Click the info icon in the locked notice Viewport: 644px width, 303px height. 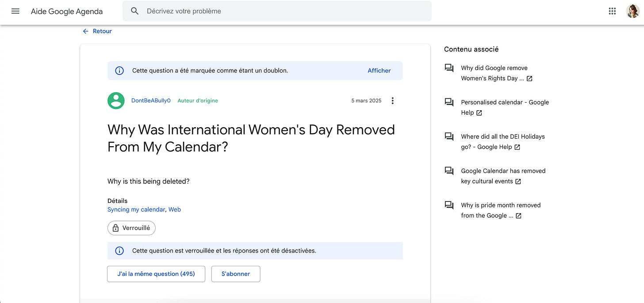point(119,251)
